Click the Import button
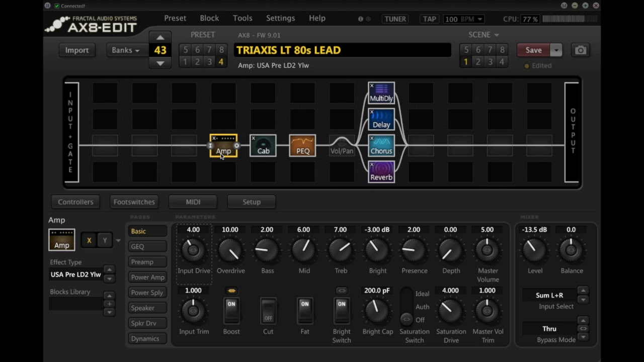Viewport: 644px width, 362px height. tap(77, 50)
